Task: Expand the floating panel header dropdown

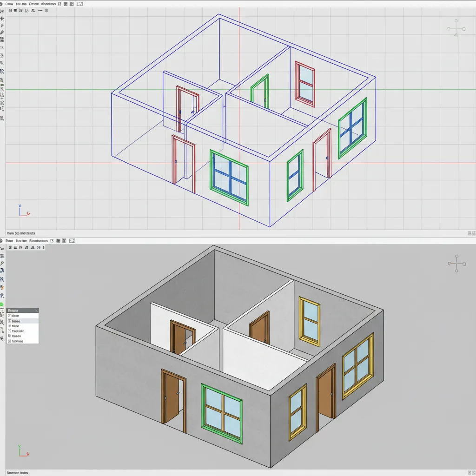Action: click(37, 310)
